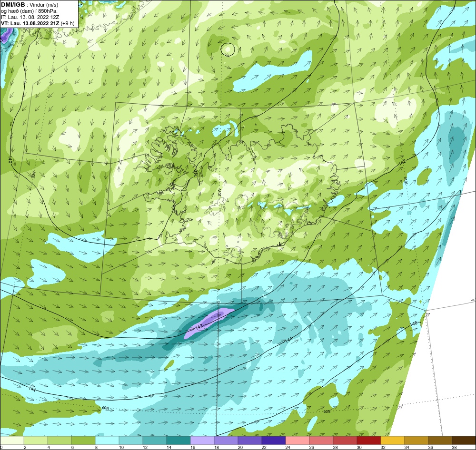This screenshot has width=476, height=450.
Task: Click legend tick label '38'
Action: click(455, 447)
